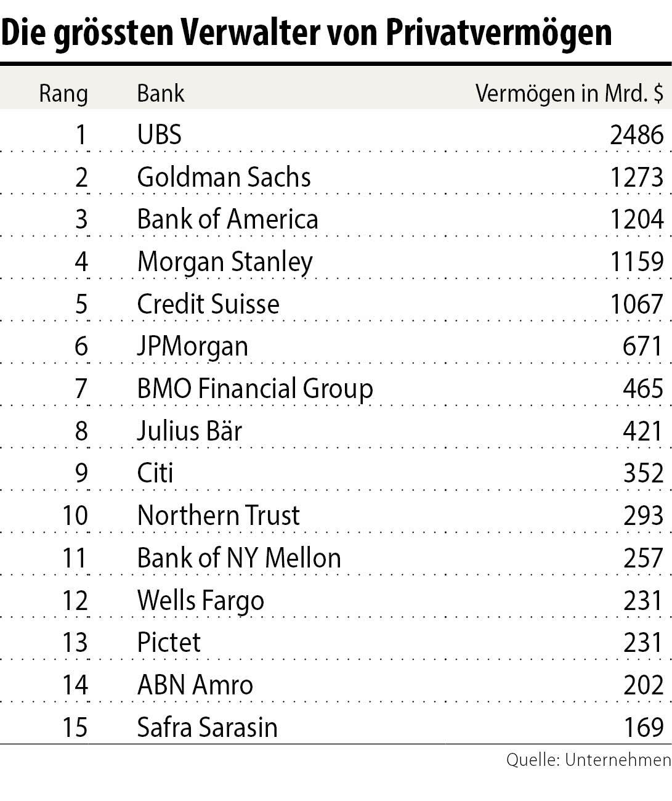
Task: Click the Bank of NY Mellon entry
Action: [239, 558]
